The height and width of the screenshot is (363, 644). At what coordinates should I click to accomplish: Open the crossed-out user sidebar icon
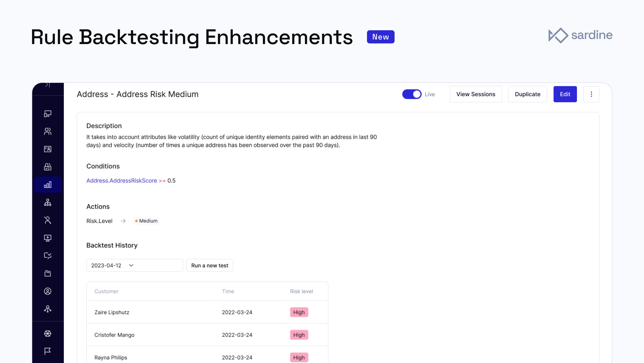pyautogui.click(x=47, y=220)
